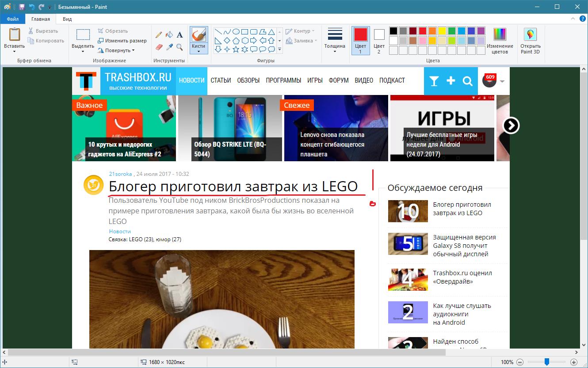Select the Fill with color bucket tool
Image resolution: width=588 pixels, height=368 pixels.
(x=169, y=35)
